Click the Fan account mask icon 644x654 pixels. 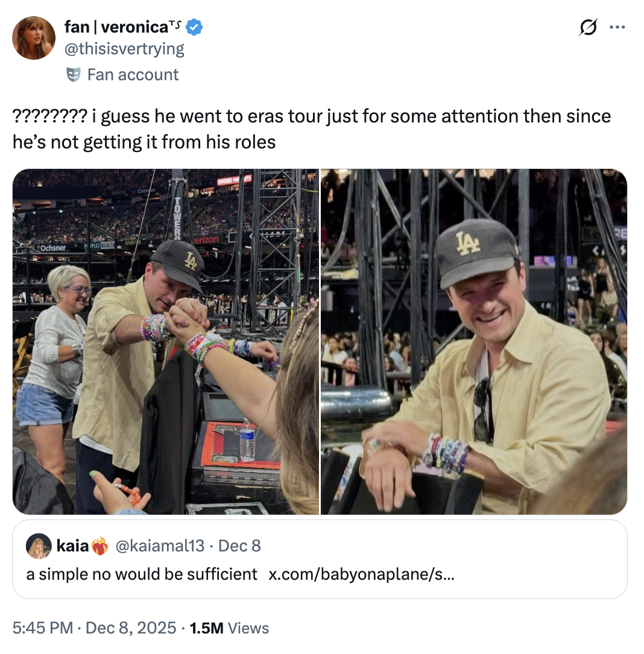(73, 74)
